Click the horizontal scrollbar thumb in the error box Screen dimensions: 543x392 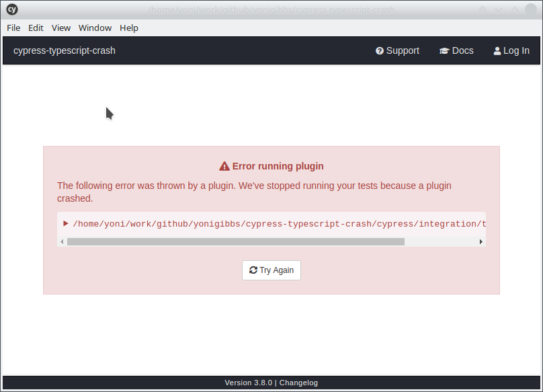236,241
